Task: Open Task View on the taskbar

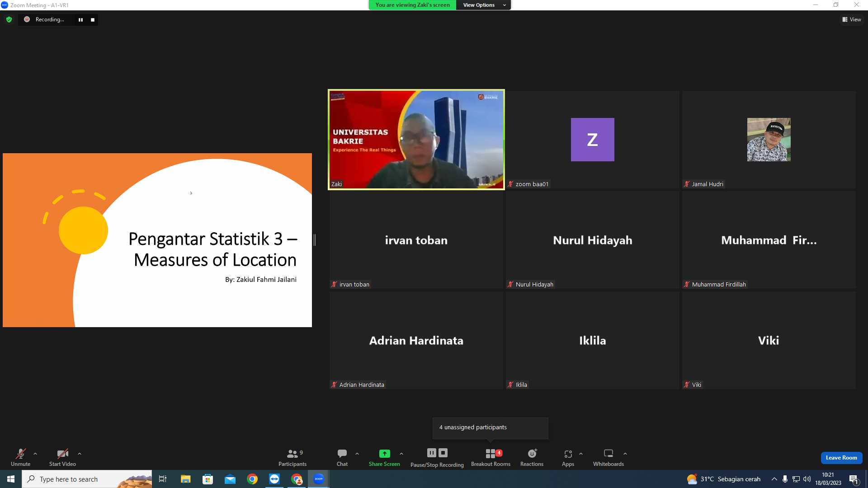Action: pyautogui.click(x=163, y=479)
